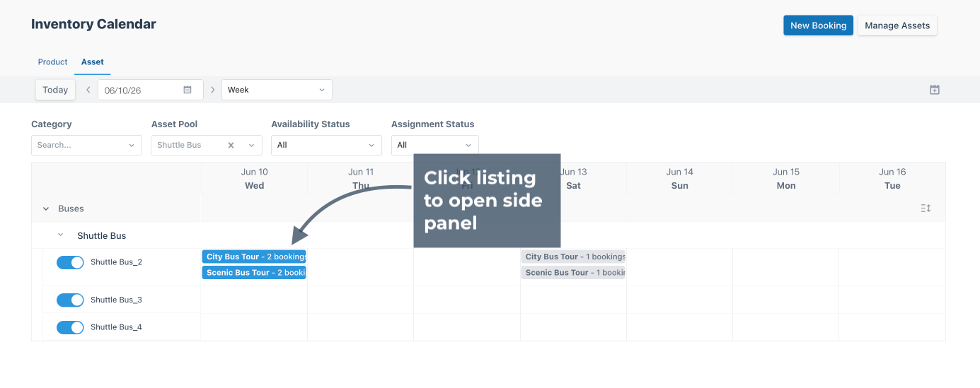Switch to the Product tab
This screenshot has height=388, width=980.
pos(52,62)
